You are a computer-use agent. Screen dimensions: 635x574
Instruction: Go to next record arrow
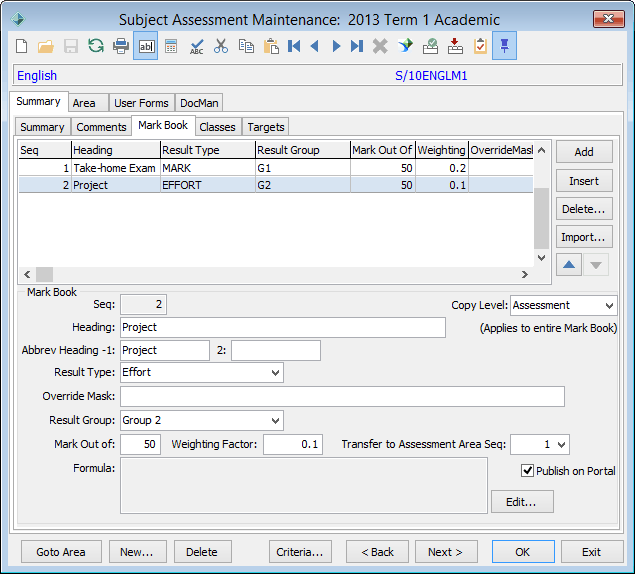[x=336, y=46]
